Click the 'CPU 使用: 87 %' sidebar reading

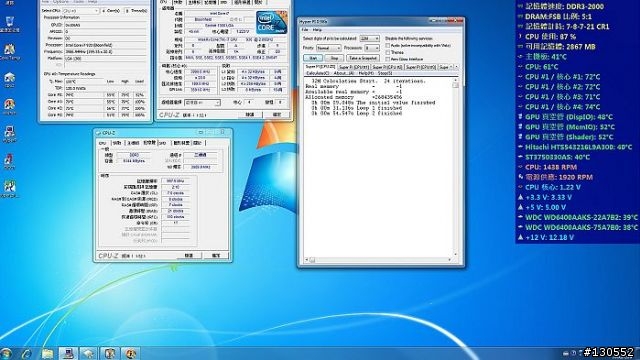click(x=551, y=37)
